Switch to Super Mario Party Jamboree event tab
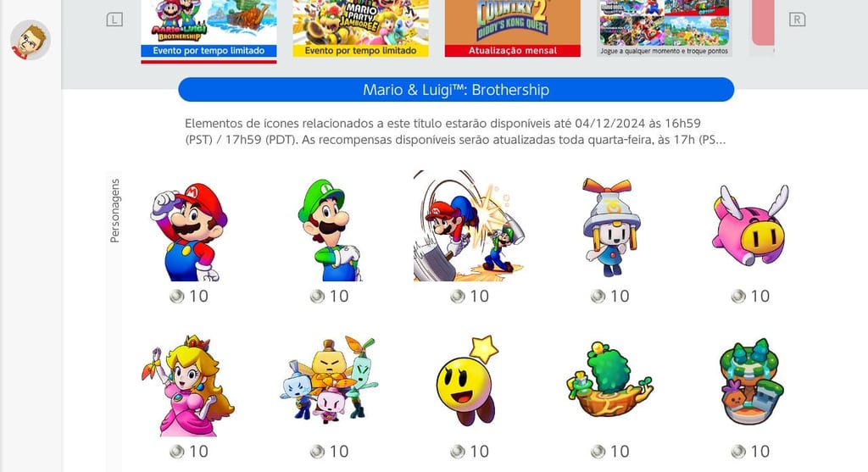The width and height of the screenshot is (868, 472). click(x=360, y=28)
